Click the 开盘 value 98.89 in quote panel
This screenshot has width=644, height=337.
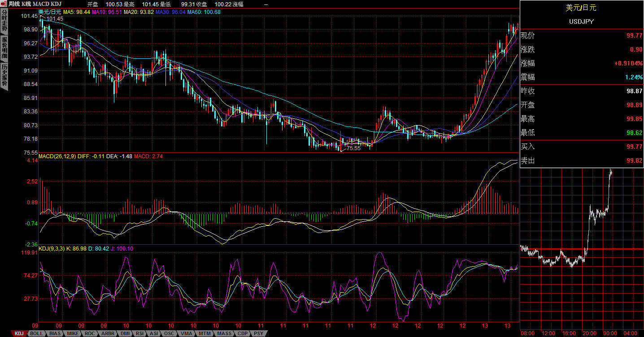[635, 105]
